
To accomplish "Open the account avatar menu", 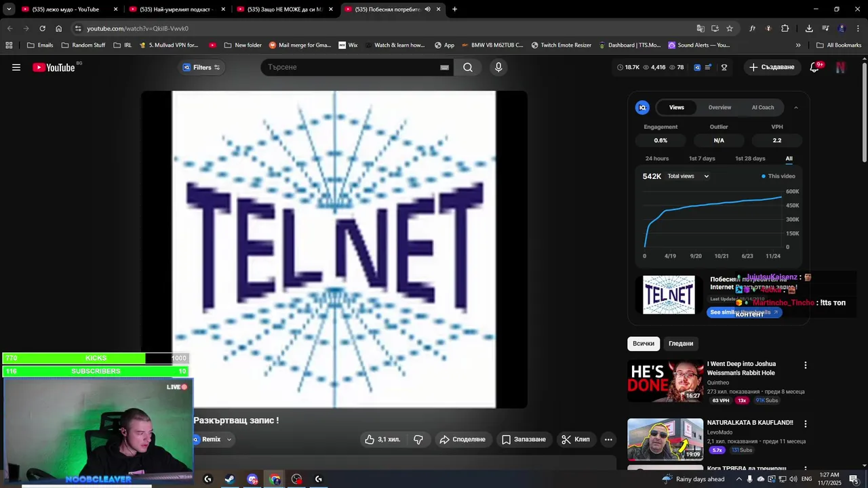I will [841, 67].
